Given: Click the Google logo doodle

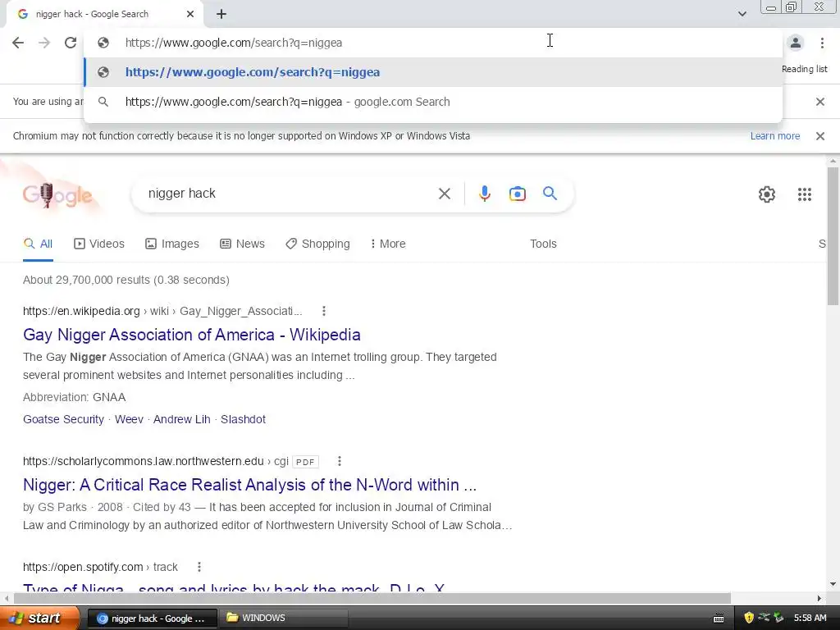Looking at the screenshot, I should point(57,195).
